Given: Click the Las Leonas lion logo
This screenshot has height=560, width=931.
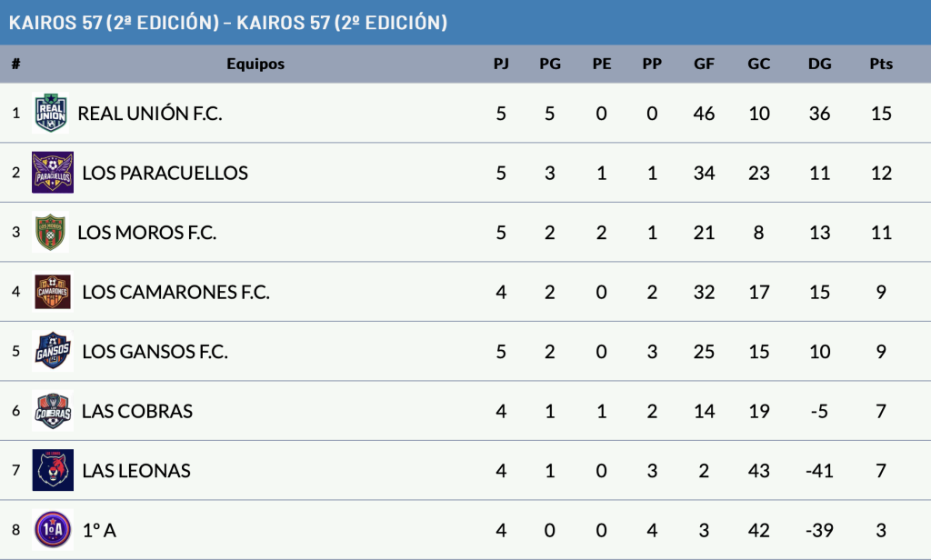Looking at the screenshot, I should (53, 471).
